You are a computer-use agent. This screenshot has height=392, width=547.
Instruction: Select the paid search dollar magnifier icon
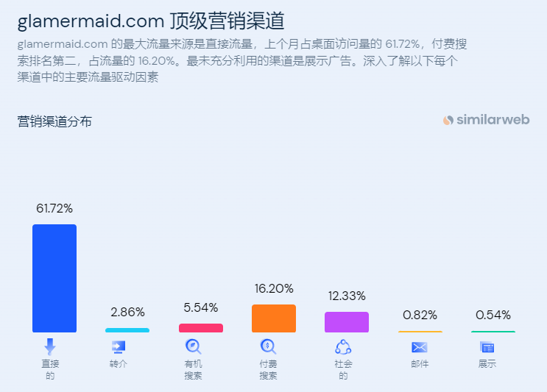(268, 346)
